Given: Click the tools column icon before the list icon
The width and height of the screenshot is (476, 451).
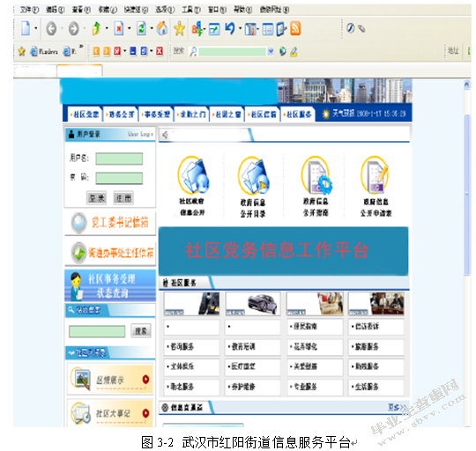Looking at the screenshot, I should click(x=250, y=29).
